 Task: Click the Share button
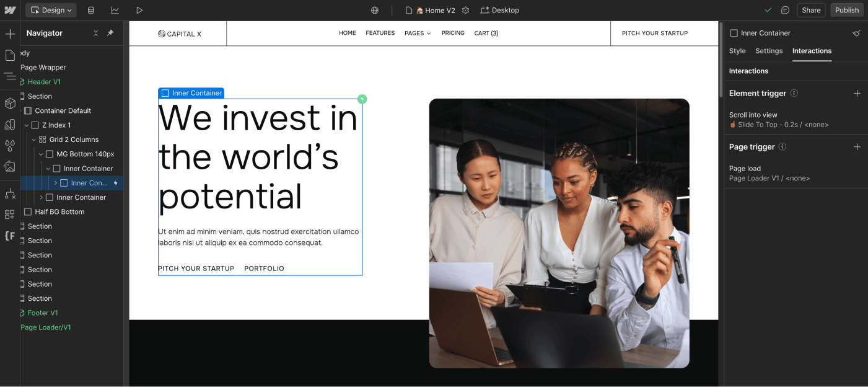(810, 10)
